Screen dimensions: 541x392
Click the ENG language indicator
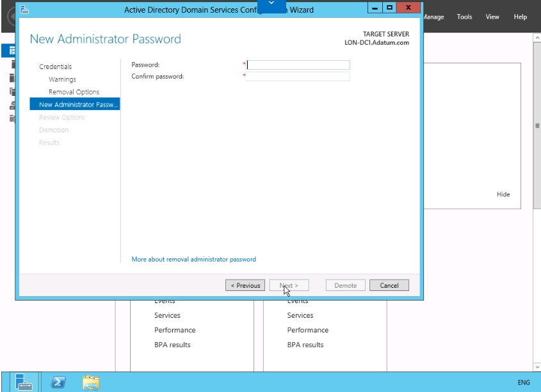(524, 382)
